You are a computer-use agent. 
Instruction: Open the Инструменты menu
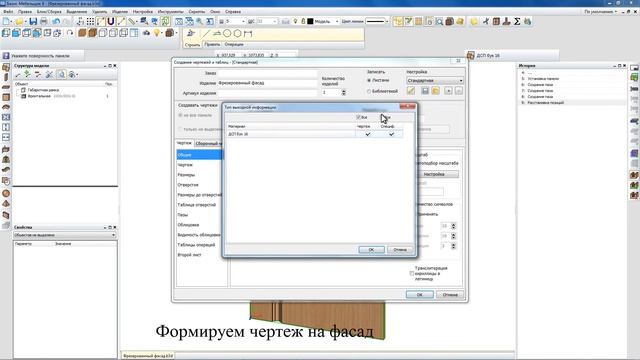point(171,12)
